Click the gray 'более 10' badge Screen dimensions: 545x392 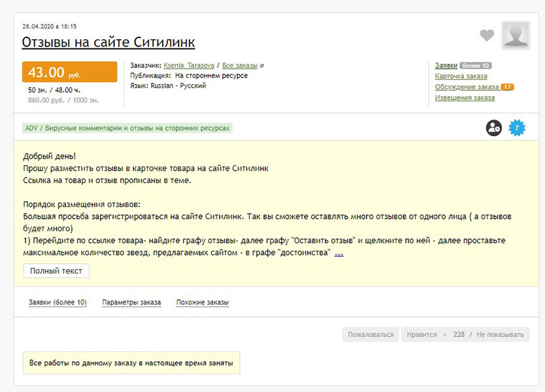475,66
